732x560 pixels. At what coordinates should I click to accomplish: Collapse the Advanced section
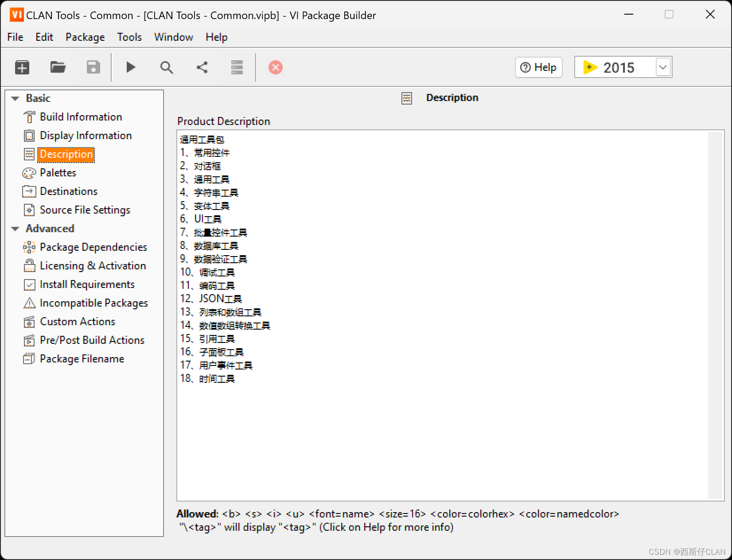[15, 229]
